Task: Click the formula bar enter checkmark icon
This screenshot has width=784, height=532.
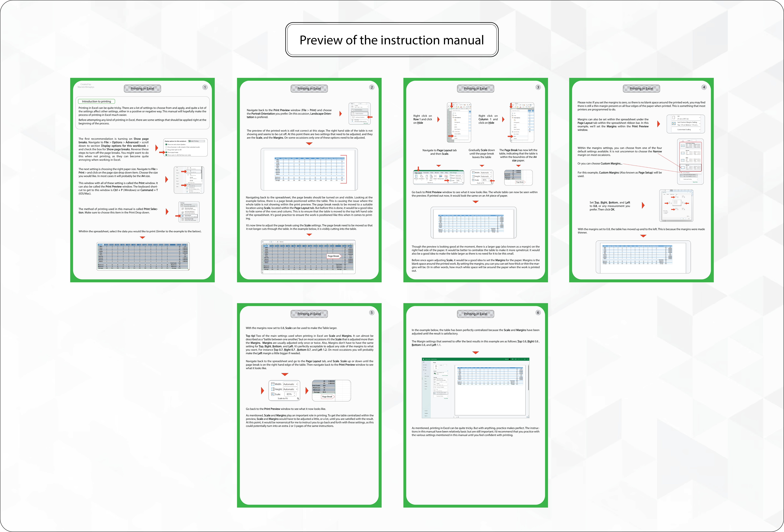Action: click(x=275, y=242)
